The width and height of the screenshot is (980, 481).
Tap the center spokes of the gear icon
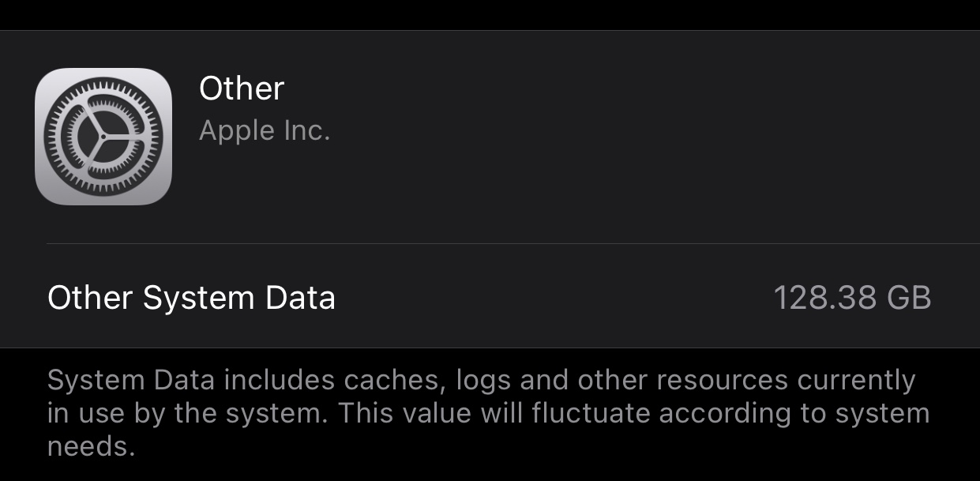(x=103, y=137)
